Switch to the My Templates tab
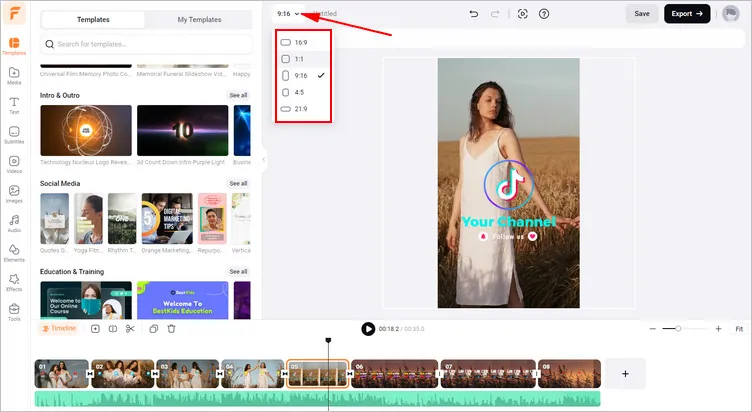This screenshot has width=752, height=412. tap(199, 20)
